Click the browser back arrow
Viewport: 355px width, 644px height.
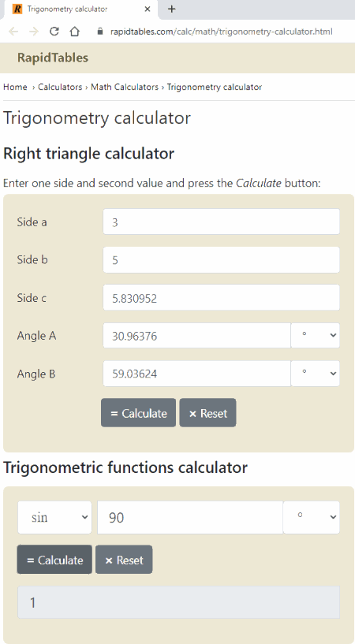13,32
